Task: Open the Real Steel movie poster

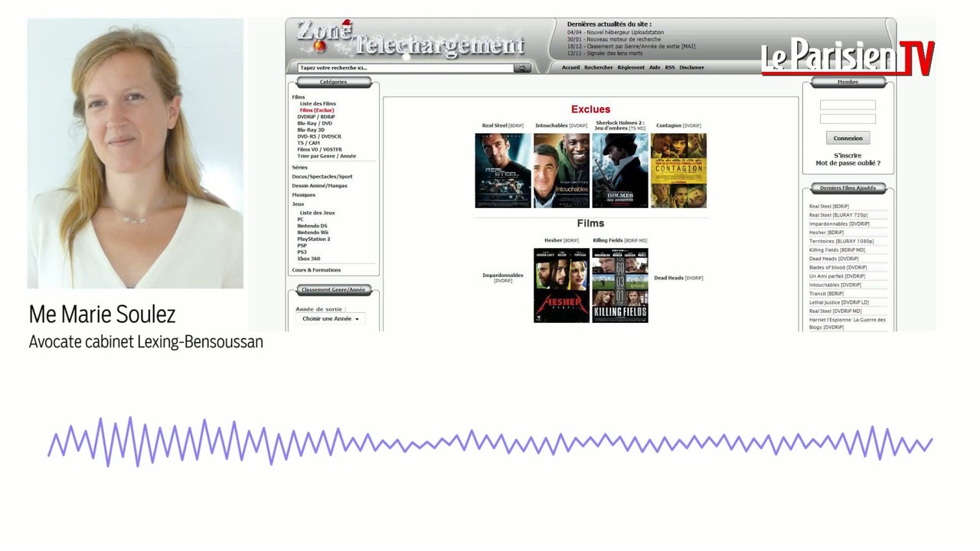Action: tap(503, 171)
